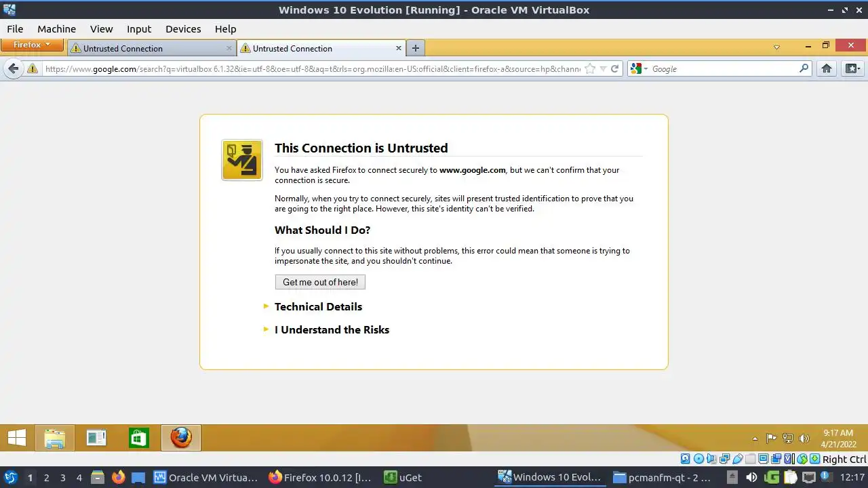The height and width of the screenshot is (488, 868).
Task: Switch to the Oracle VM VirtualBox taskbar window
Action: click(206, 477)
